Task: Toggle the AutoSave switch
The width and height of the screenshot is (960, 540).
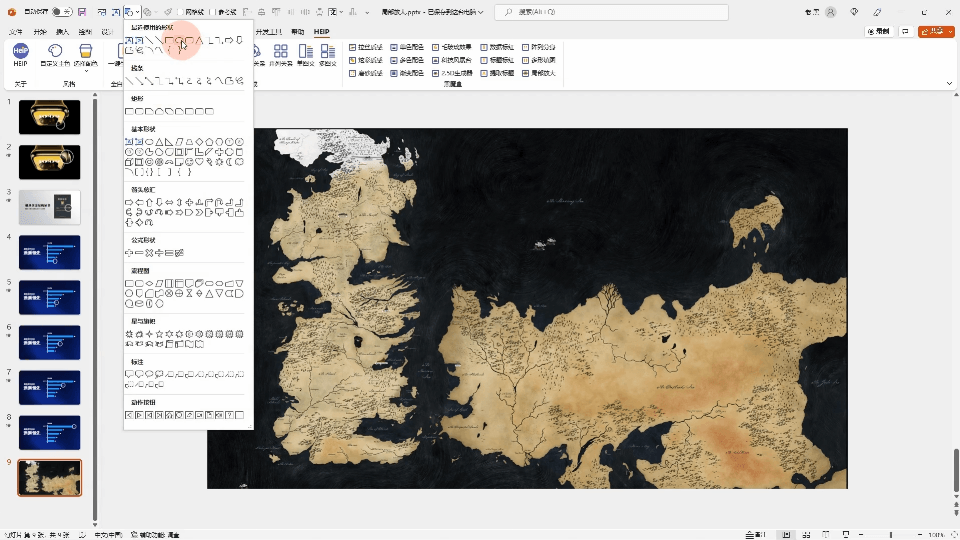Action: (62, 12)
